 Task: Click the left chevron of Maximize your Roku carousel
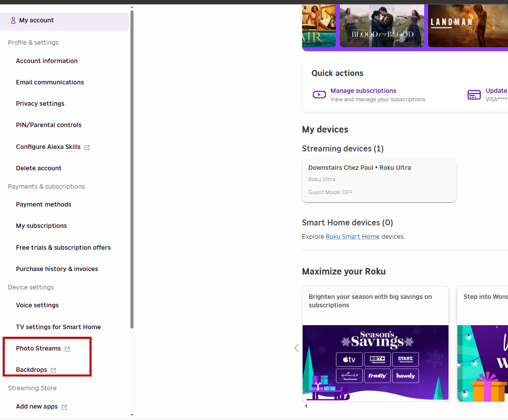point(297,348)
